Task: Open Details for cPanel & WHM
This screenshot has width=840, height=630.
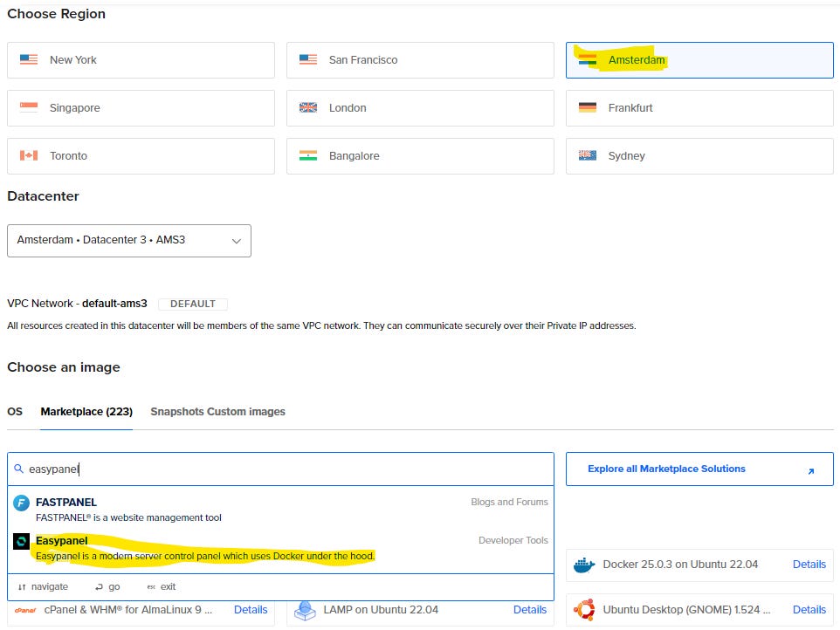Action: click(251, 610)
